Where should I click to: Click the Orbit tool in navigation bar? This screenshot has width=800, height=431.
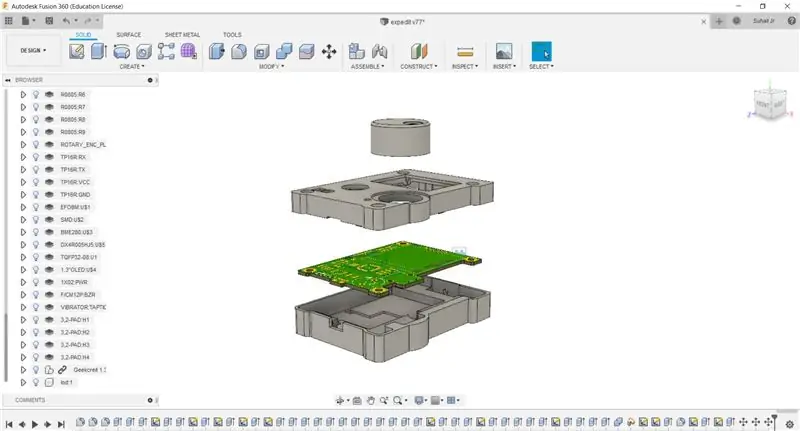tap(340, 400)
